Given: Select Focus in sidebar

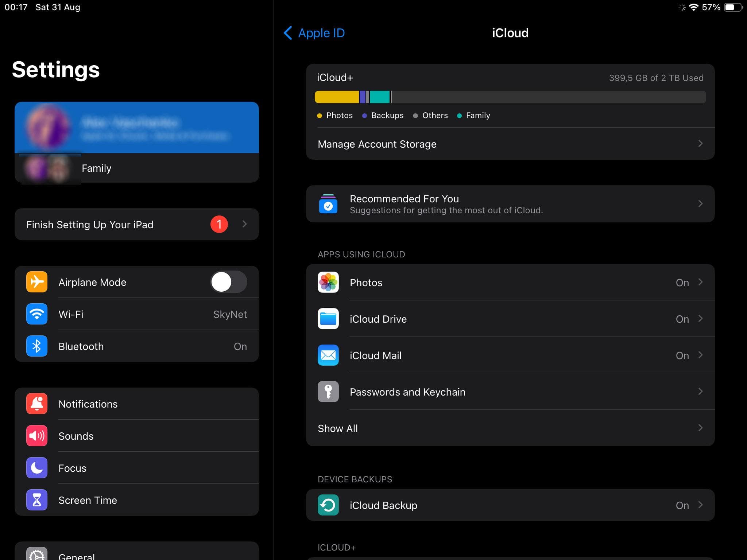Looking at the screenshot, I should point(137,468).
